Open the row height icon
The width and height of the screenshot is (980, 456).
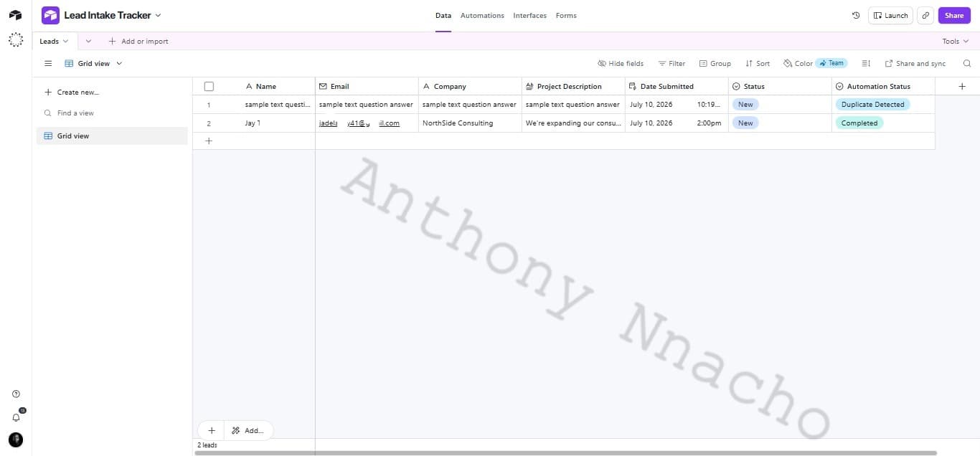(x=866, y=63)
